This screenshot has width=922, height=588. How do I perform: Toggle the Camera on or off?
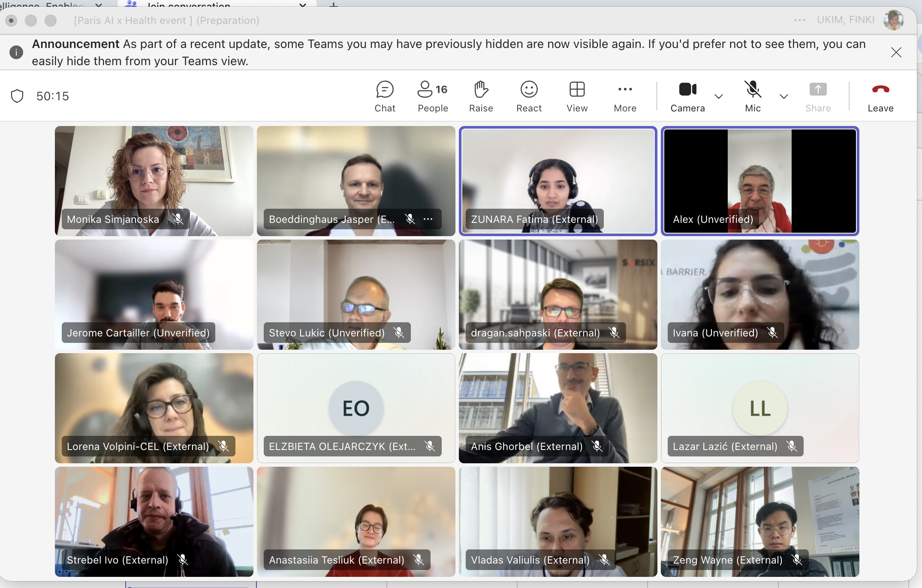pos(687,96)
